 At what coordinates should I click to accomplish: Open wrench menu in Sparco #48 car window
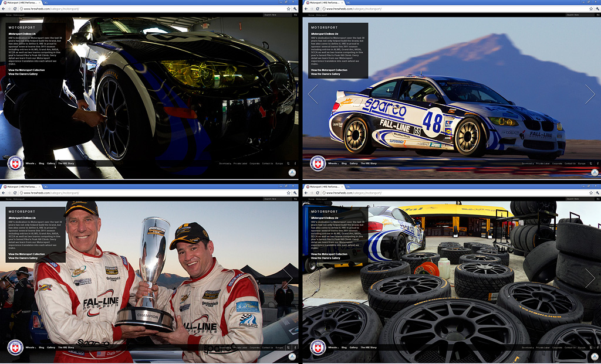(597, 8)
